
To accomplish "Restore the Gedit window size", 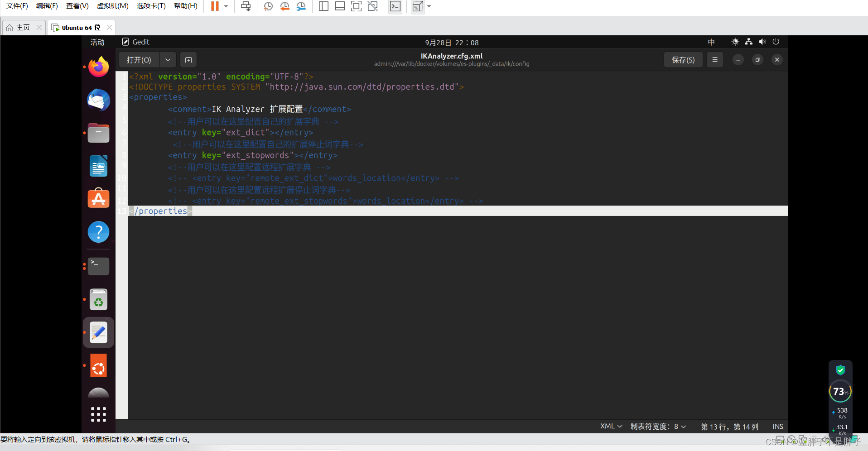I will [757, 60].
